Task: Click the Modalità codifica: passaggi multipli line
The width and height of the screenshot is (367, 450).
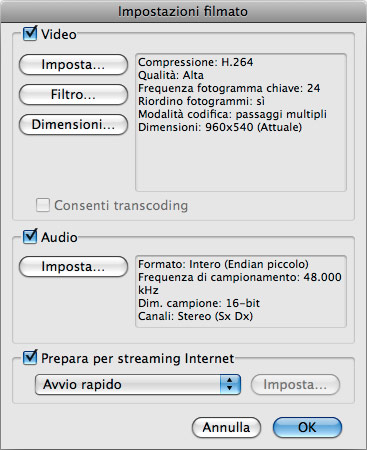Action: 233,114
